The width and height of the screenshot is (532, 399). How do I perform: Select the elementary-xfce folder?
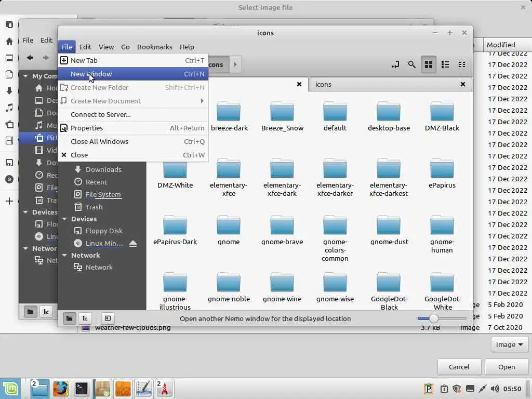coord(229,177)
